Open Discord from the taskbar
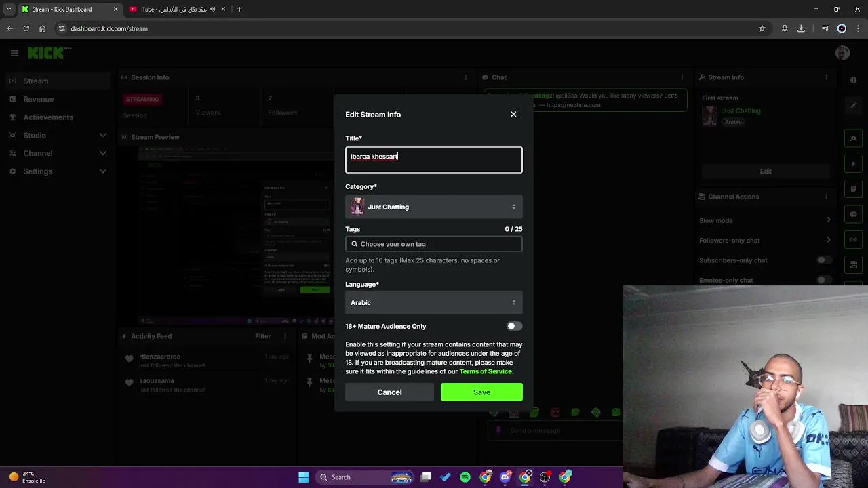The height and width of the screenshot is (488, 868). [505, 477]
